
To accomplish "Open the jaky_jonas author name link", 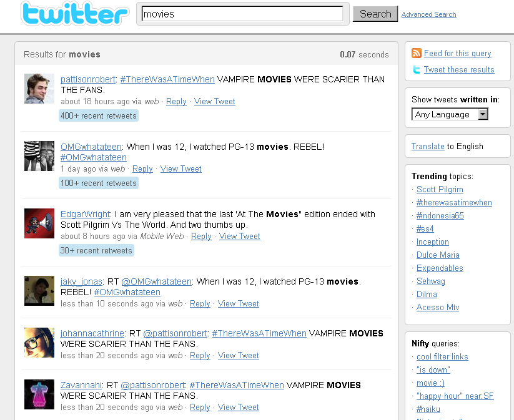I will 81,281.
